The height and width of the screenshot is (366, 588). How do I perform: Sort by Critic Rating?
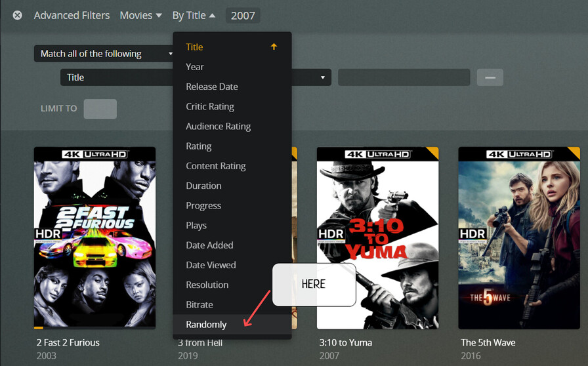232,106
